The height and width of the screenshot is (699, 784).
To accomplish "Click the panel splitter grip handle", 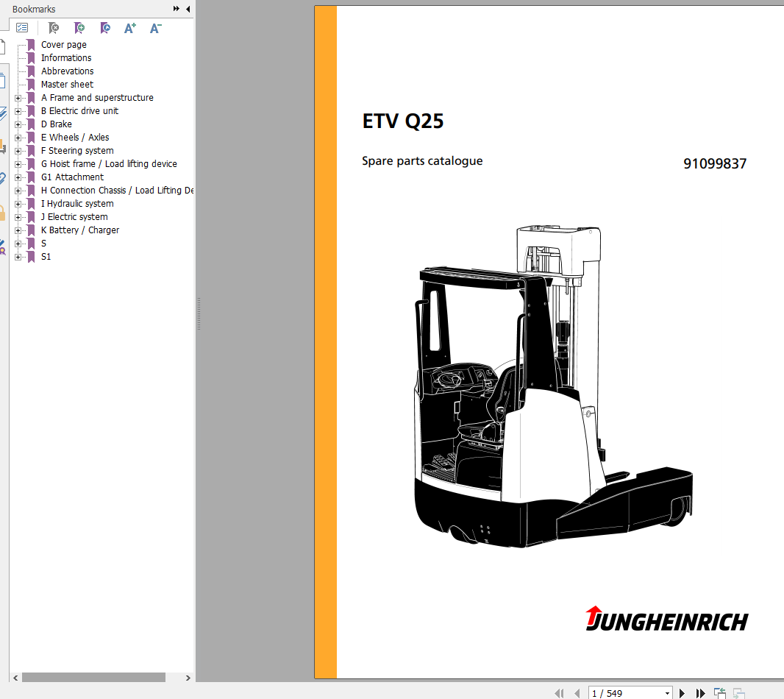I will [x=199, y=314].
